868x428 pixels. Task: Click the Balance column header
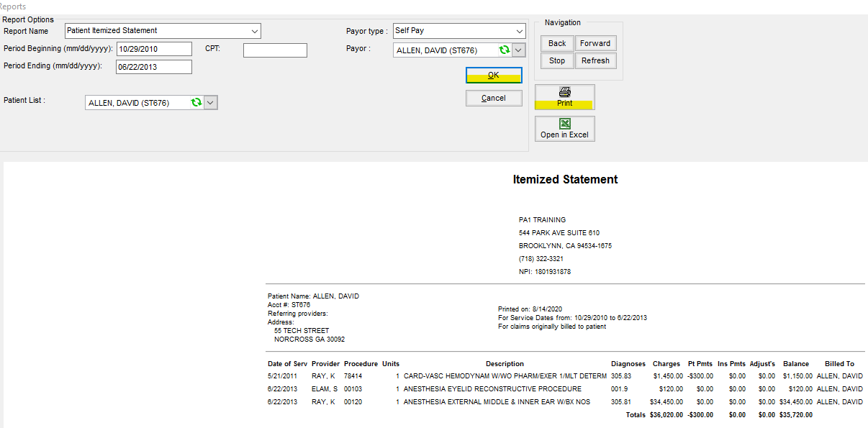click(796, 364)
